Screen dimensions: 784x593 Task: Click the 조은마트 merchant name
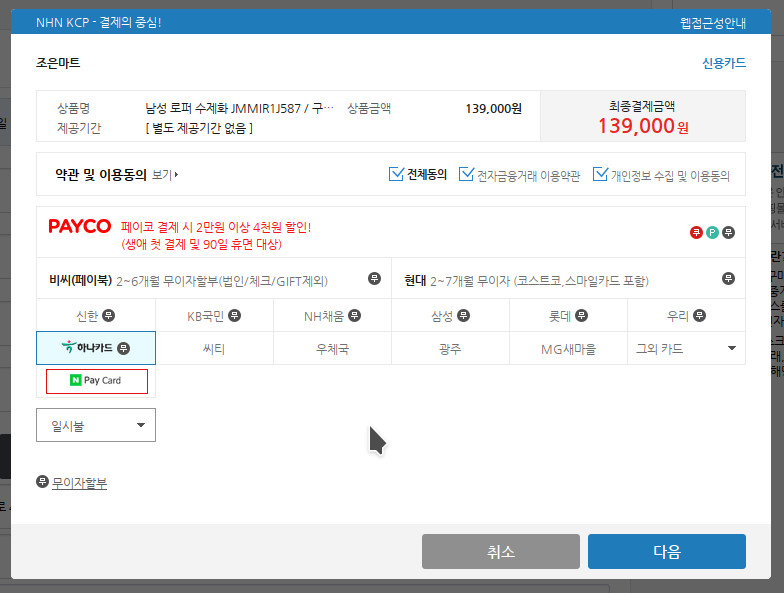pyautogui.click(x=58, y=63)
